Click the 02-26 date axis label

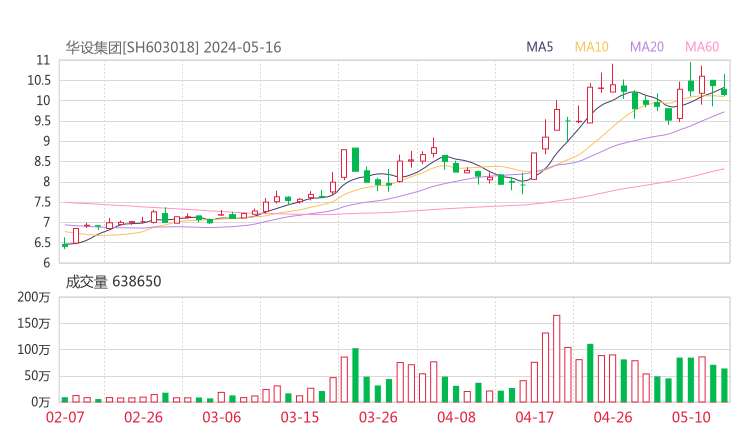[x=143, y=417]
